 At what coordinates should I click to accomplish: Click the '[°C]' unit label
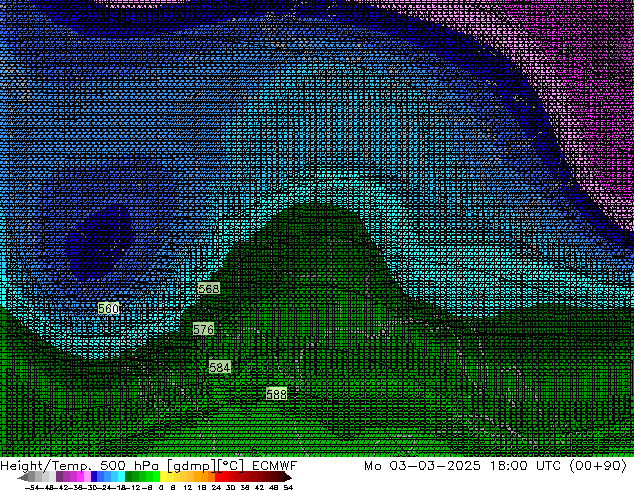pyautogui.click(x=230, y=466)
